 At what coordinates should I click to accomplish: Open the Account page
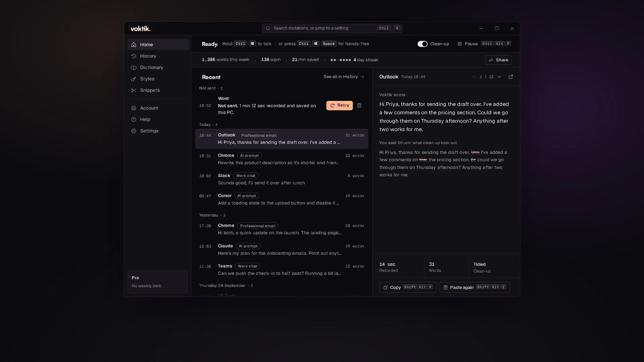158,108
